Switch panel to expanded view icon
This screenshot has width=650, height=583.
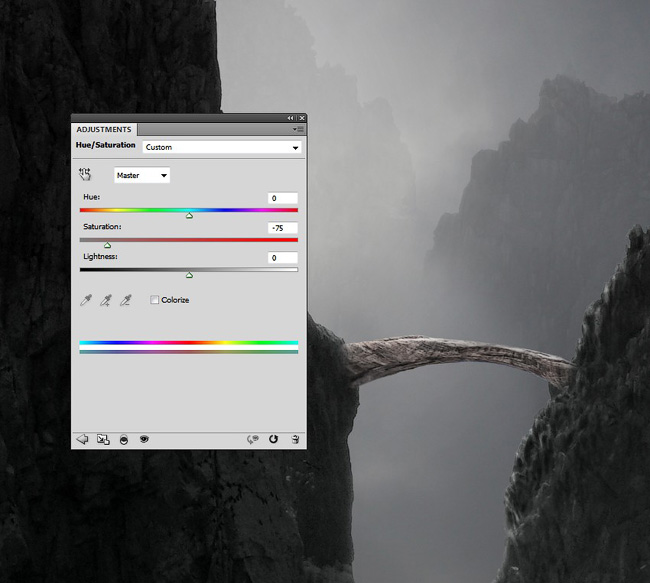[x=103, y=439]
